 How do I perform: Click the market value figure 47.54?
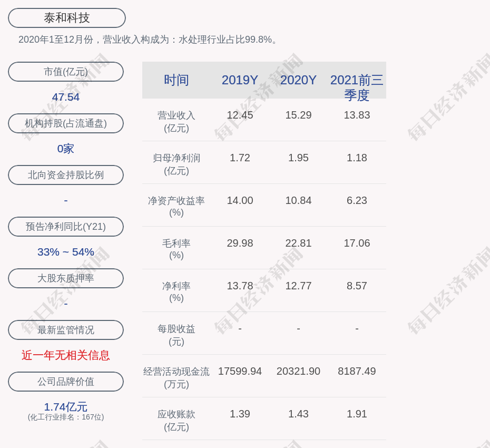tap(66, 97)
